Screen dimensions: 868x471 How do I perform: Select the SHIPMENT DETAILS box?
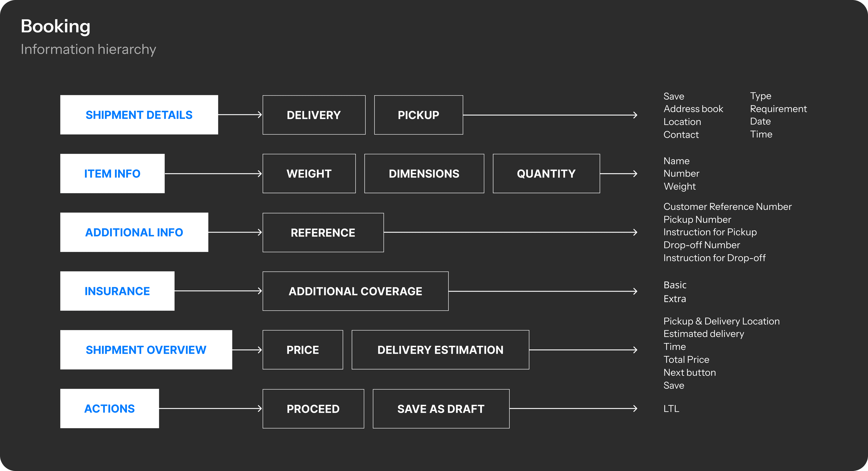click(x=139, y=115)
